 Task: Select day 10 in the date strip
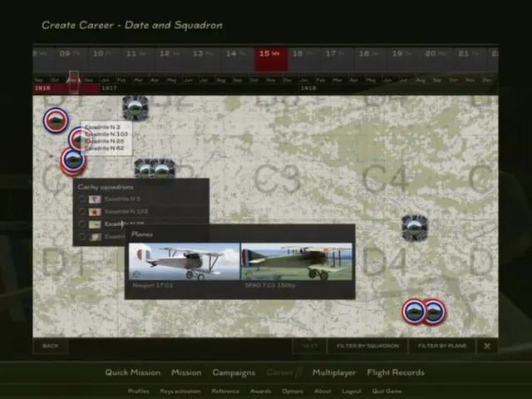tap(104, 59)
